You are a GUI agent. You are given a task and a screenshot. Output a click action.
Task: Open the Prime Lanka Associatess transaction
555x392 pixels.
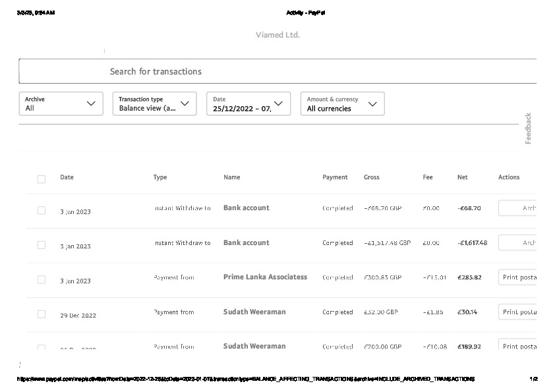[x=265, y=277]
